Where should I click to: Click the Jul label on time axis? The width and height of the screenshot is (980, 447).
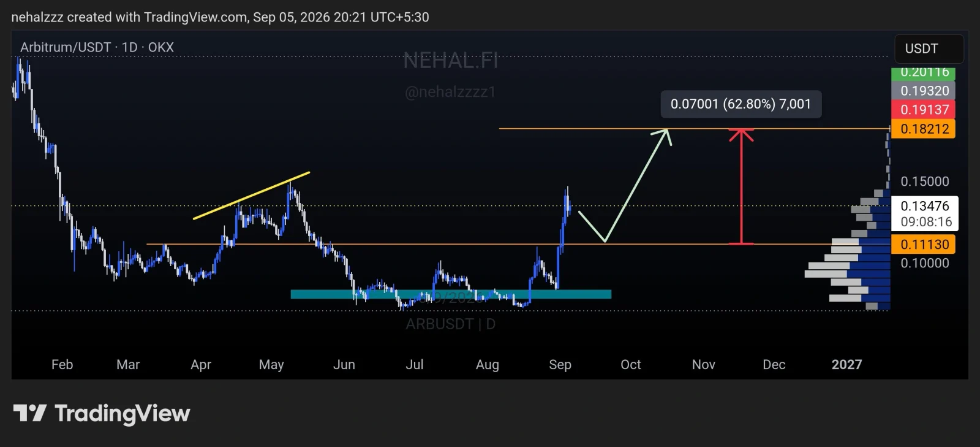point(415,365)
